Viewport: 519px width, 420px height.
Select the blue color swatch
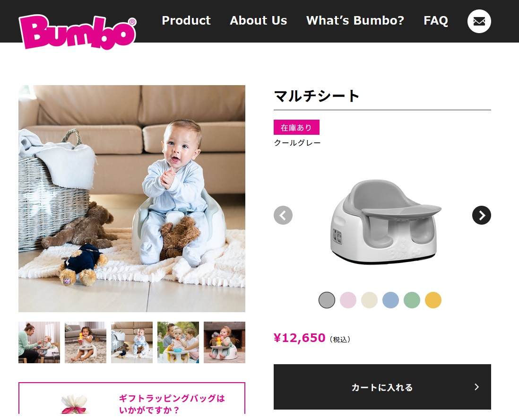coord(390,300)
